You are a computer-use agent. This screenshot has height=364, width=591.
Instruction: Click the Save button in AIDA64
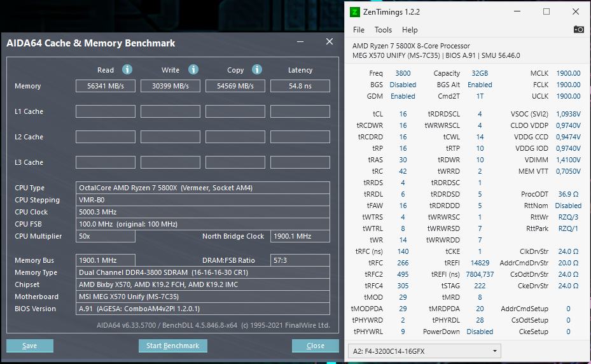[30, 346]
